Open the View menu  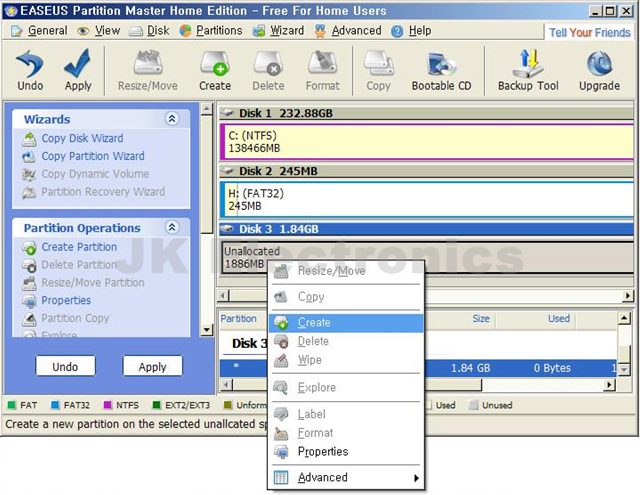pos(99,31)
